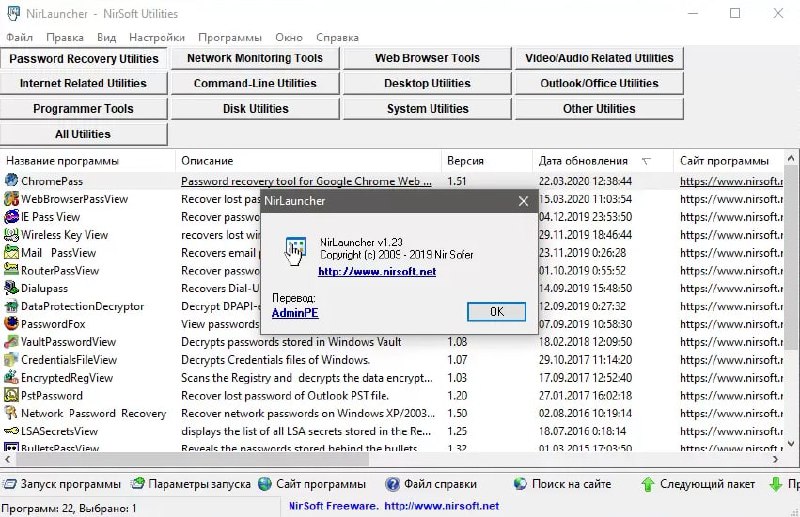Click the RouterPassView icon
The image size is (800, 517).
pyautogui.click(x=11, y=270)
